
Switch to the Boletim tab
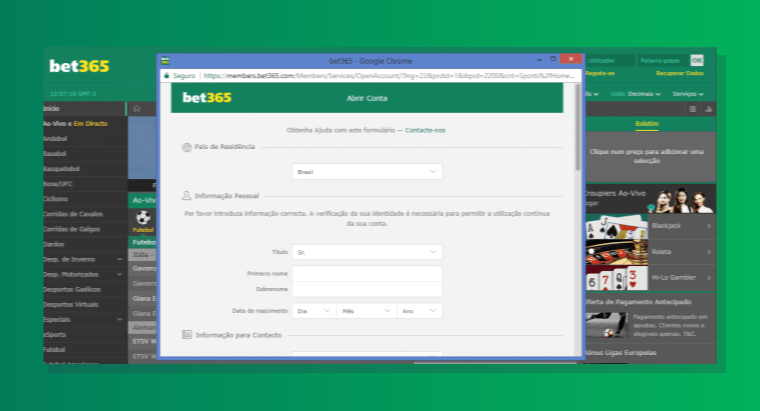(x=647, y=124)
